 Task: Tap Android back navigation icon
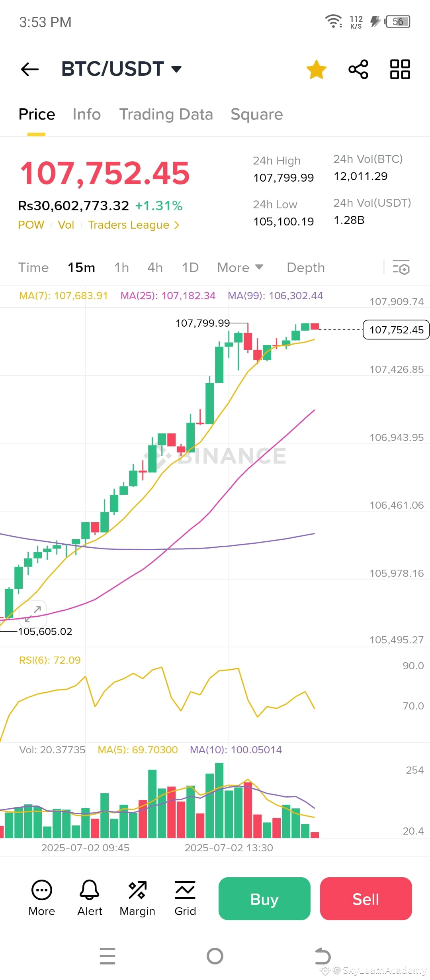(322, 956)
